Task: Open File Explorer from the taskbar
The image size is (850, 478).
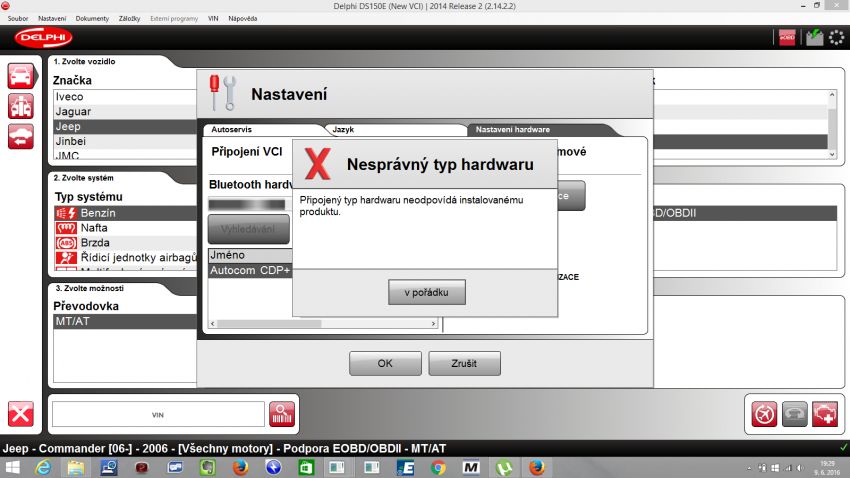Action: click(76, 467)
